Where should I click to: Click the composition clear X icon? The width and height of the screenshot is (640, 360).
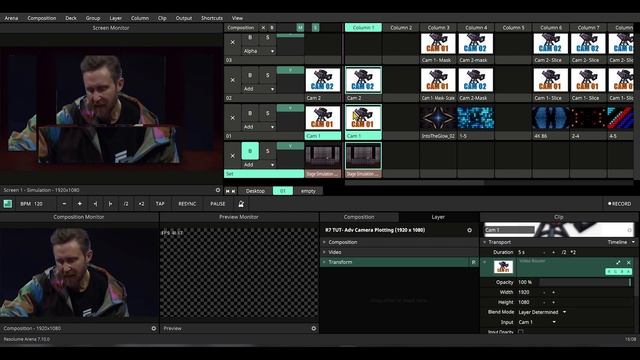[x=263, y=28]
